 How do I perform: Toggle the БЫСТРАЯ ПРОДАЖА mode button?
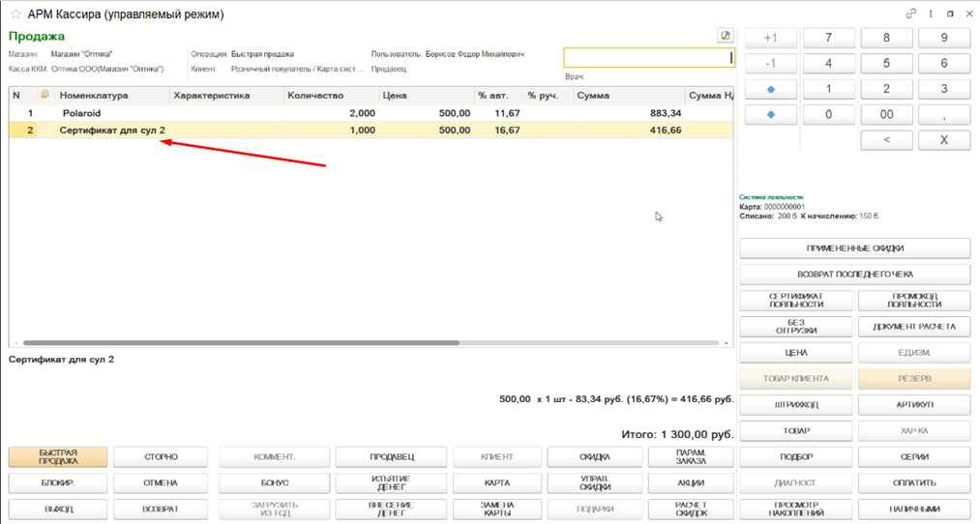(58, 457)
